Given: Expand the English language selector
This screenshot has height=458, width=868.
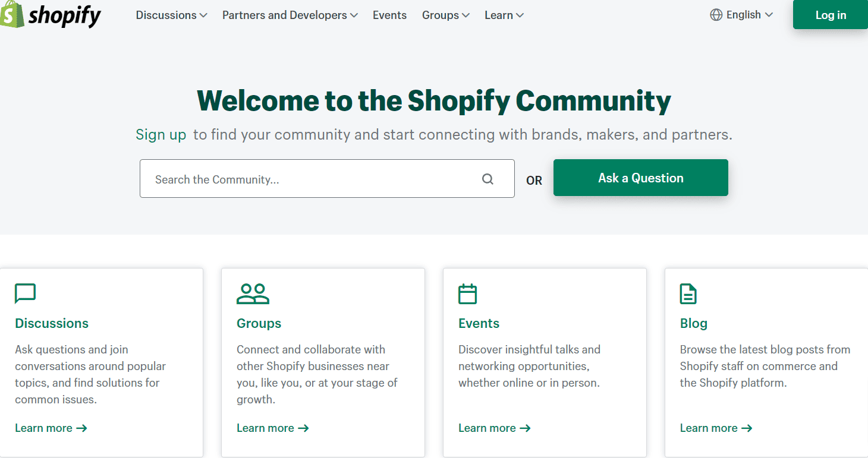Looking at the screenshot, I should pyautogui.click(x=741, y=14).
